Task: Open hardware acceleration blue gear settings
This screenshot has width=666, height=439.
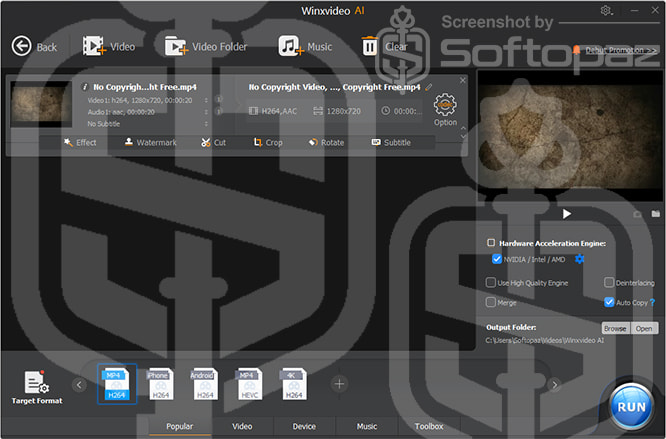Action: pos(579,259)
